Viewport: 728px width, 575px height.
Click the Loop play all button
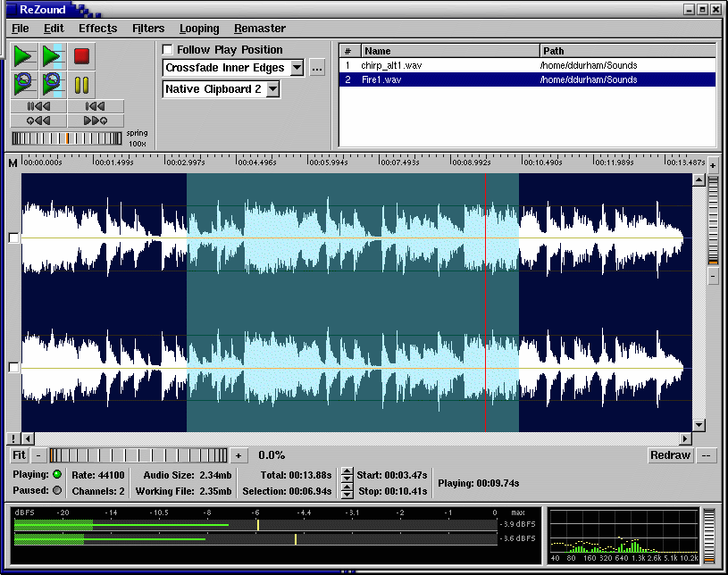coord(23,85)
